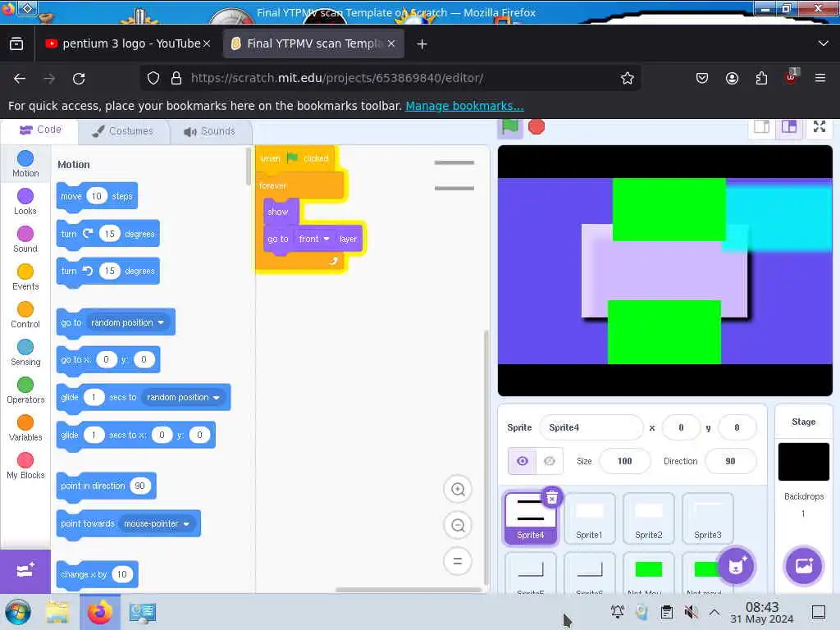
Task: Click the point in direction 90 value
Action: (x=139, y=486)
